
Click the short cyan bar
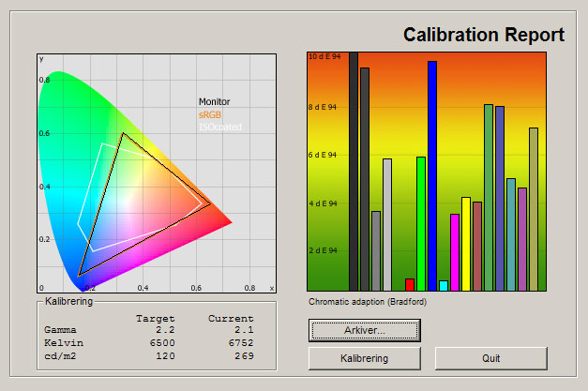point(444,285)
